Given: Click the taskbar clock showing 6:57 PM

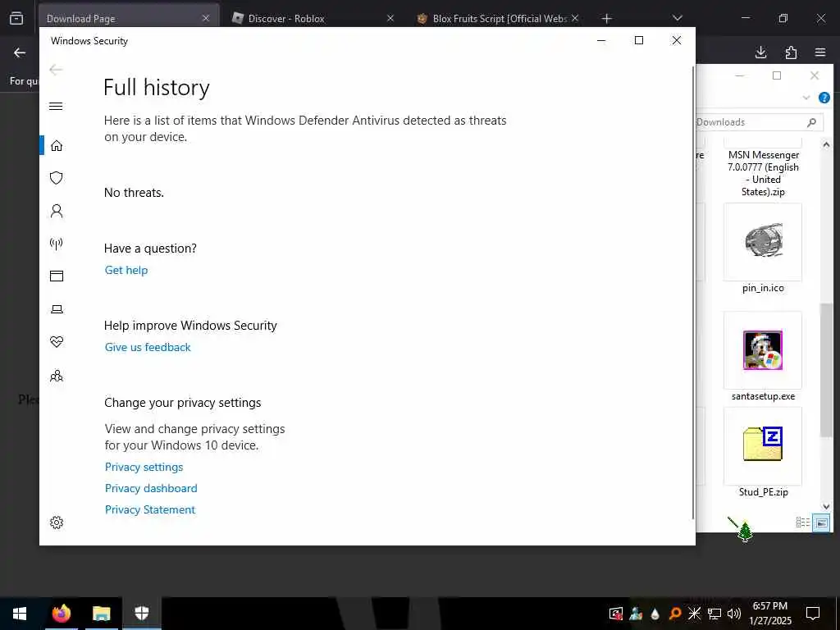Looking at the screenshot, I should (x=769, y=614).
